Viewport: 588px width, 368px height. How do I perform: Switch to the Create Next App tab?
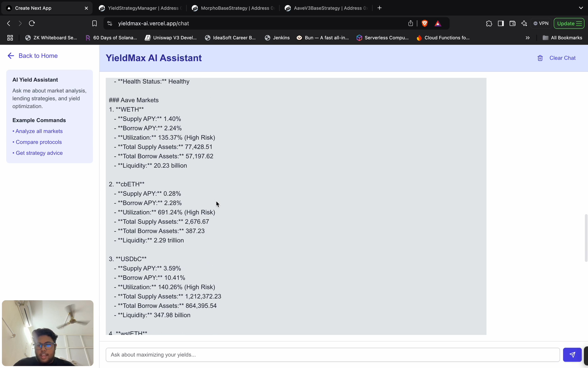(x=46, y=8)
